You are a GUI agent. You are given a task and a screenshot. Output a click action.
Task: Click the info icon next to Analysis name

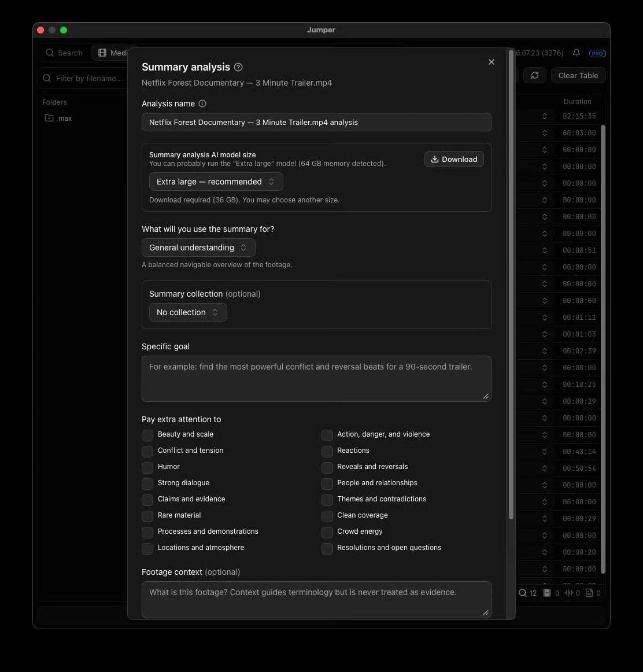point(202,104)
